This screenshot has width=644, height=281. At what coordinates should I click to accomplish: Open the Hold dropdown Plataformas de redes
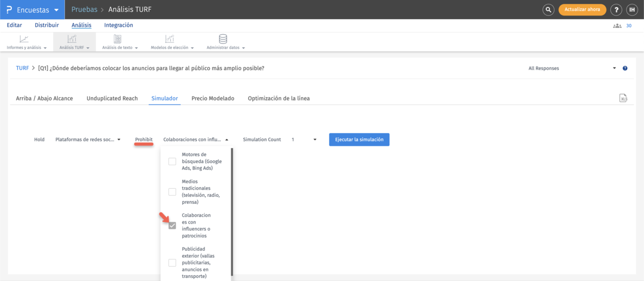tap(88, 139)
